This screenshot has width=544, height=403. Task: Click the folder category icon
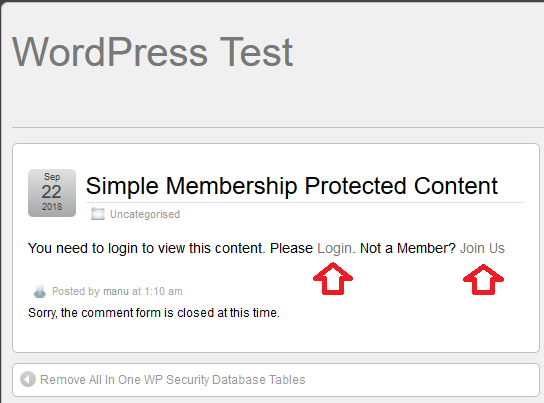point(97,214)
